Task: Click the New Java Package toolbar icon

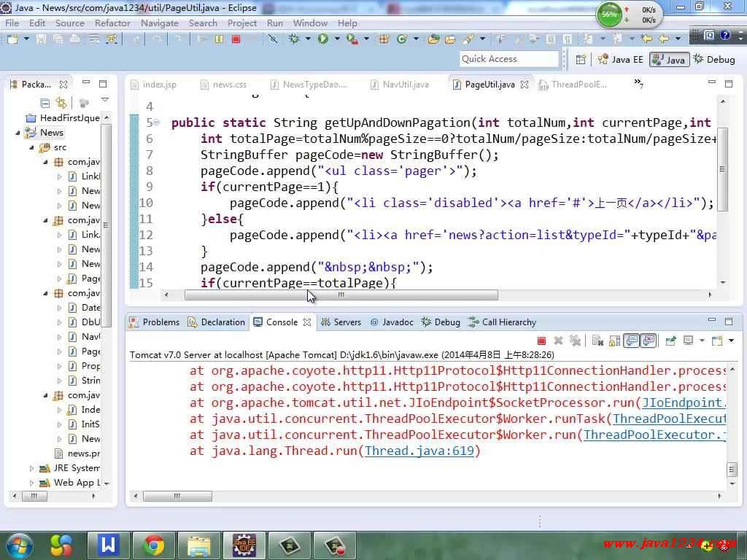Action: coord(384,39)
